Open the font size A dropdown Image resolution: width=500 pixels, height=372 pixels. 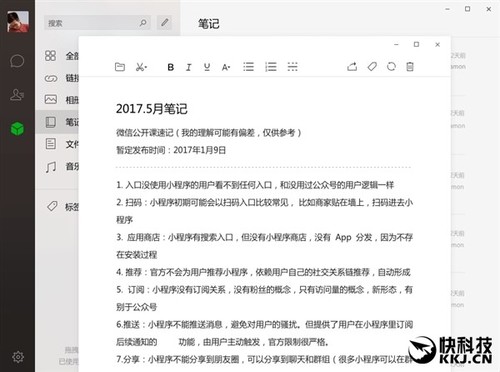226,67
